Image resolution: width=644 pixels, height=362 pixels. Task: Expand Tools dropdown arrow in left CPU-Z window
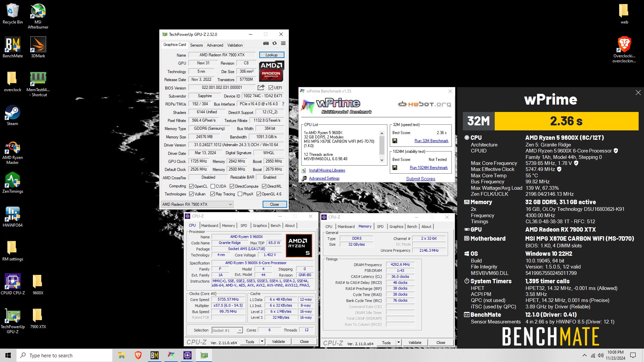pyautogui.click(x=262, y=342)
